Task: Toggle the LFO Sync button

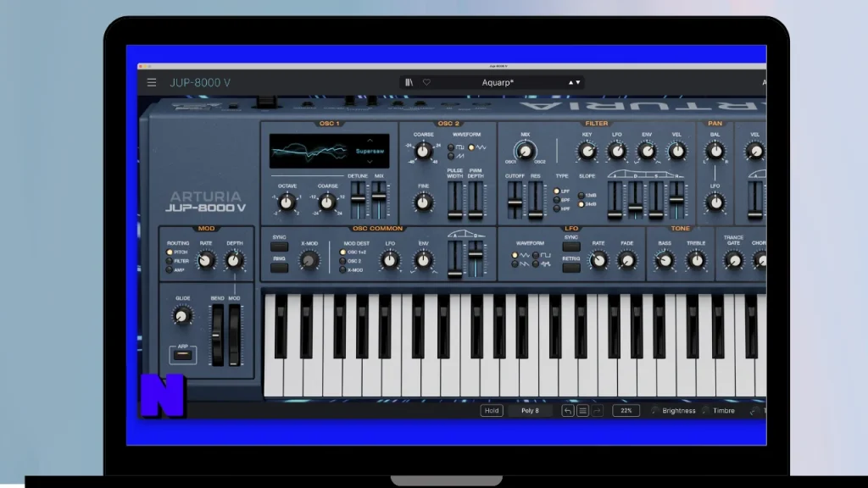Action: [570, 247]
